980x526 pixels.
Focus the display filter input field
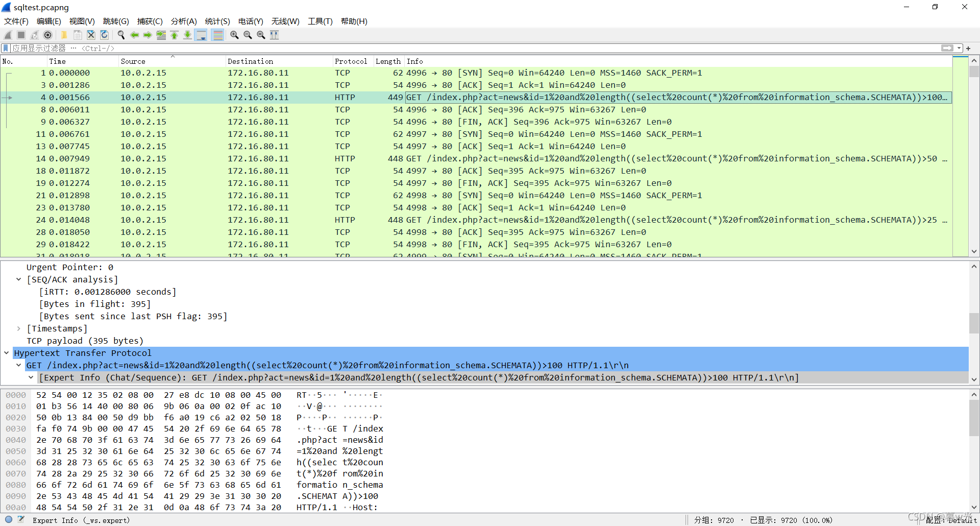coord(475,48)
